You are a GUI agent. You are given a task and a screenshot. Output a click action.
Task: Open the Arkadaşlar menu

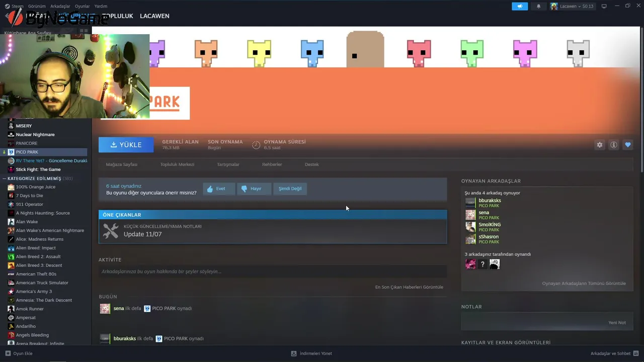60,6
